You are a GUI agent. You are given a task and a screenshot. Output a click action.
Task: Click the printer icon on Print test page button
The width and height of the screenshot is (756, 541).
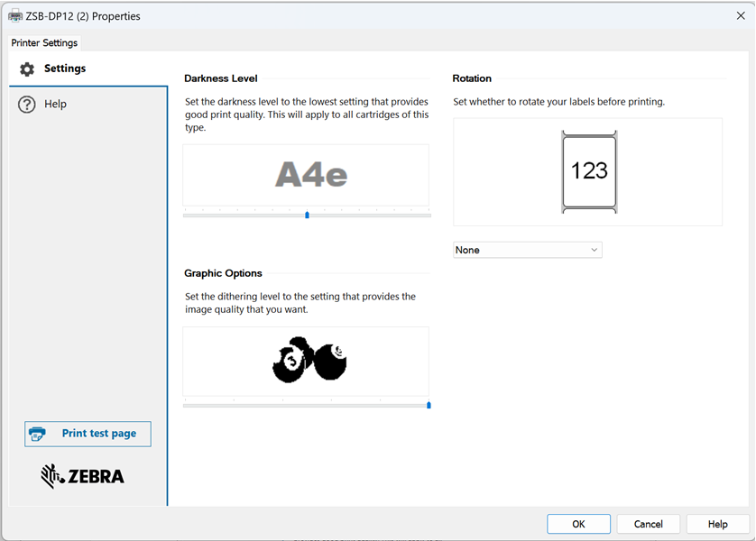[38, 434]
